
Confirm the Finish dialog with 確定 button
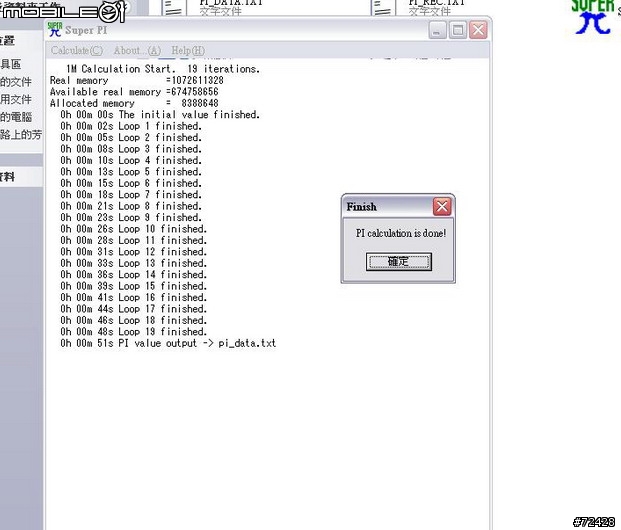tap(398, 262)
